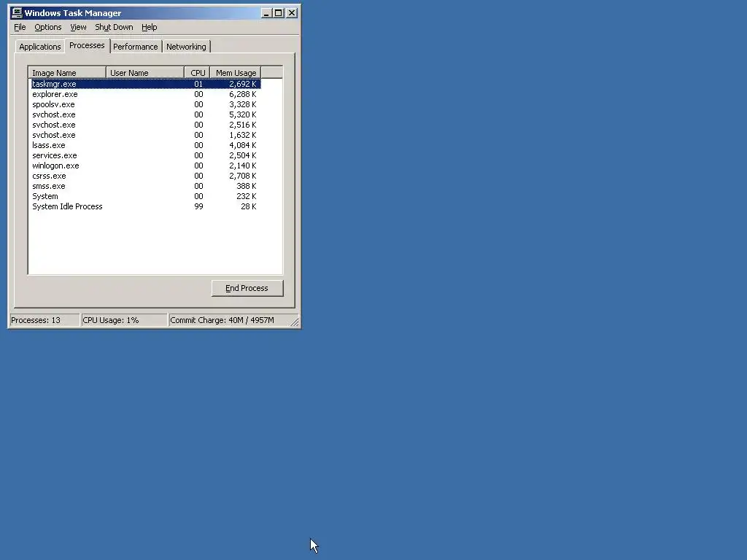Sort by the CPU column header
The image size is (747, 560).
[x=197, y=73]
